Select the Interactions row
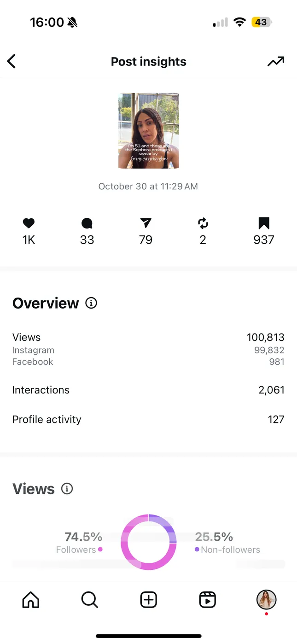The width and height of the screenshot is (297, 644). tap(148, 390)
